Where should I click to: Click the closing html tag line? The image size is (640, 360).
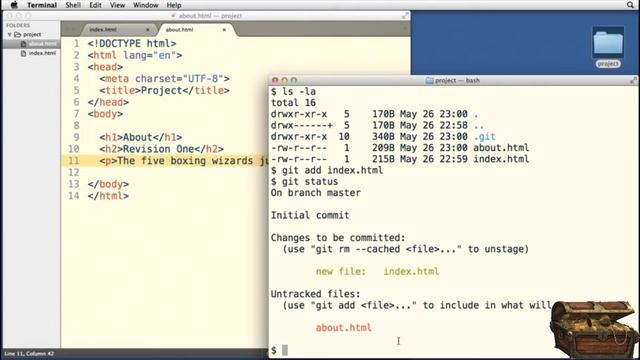point(108,196)
